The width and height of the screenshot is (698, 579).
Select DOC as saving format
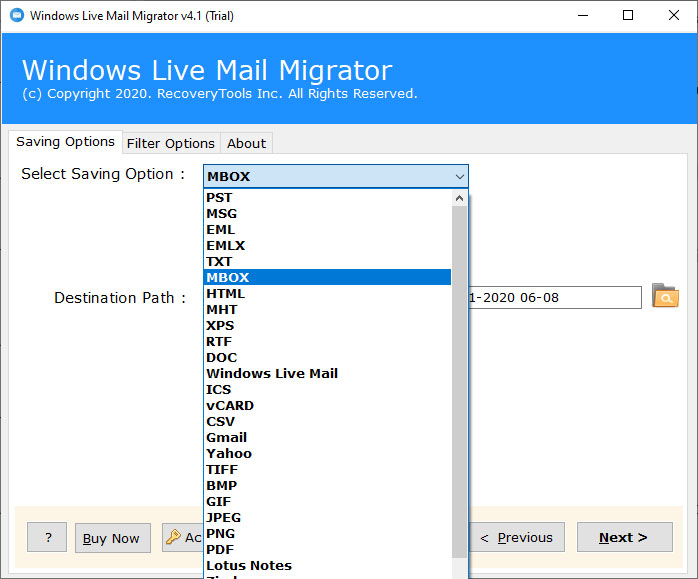(x=327, y=358)
